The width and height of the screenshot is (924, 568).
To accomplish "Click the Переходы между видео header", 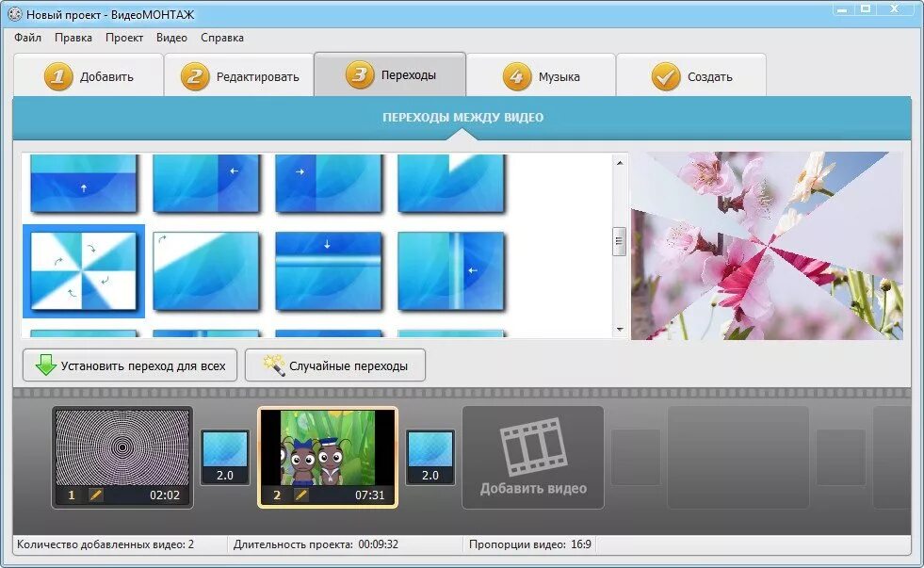I will 462,117.
